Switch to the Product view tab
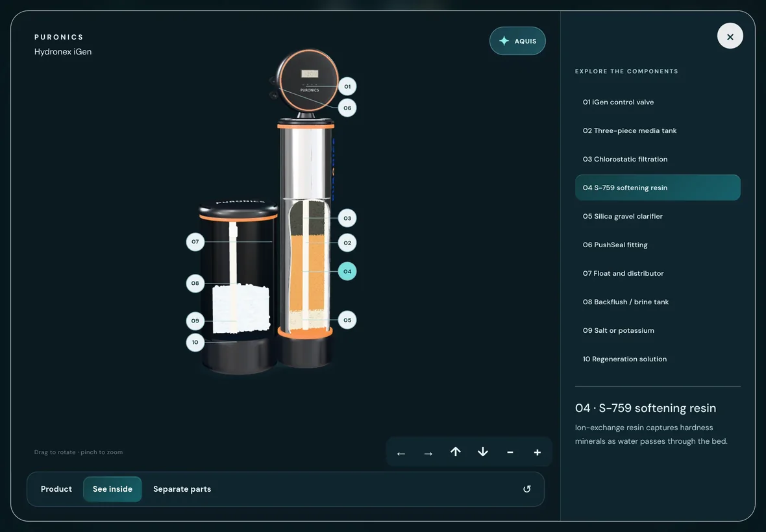The image size is (766, 532). click(x=56, y=489)
